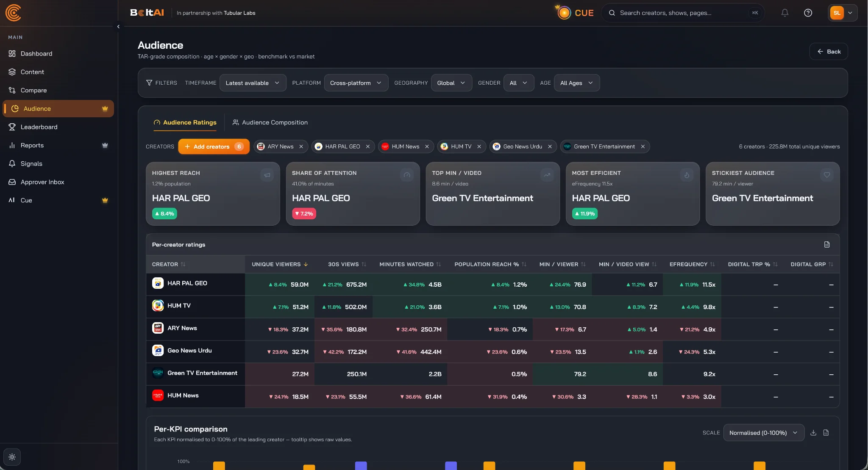Click Highest Reach 8.4% green badge

point(164,214)
